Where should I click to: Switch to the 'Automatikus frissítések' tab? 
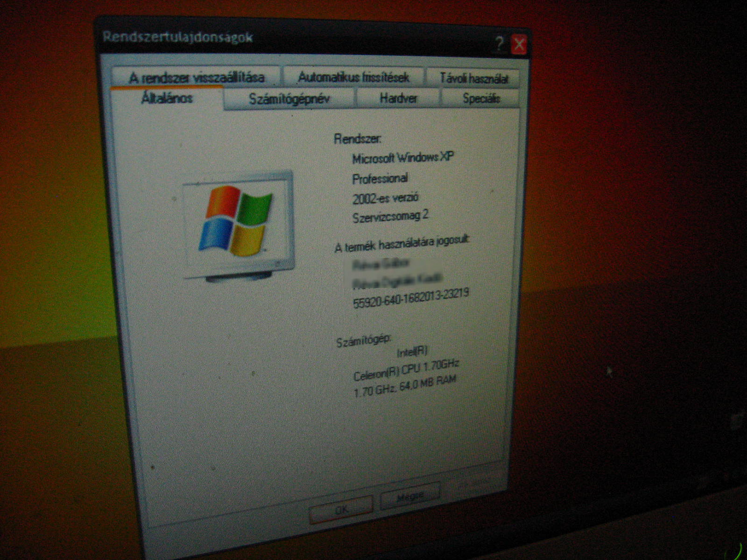[x=353, y=77]
